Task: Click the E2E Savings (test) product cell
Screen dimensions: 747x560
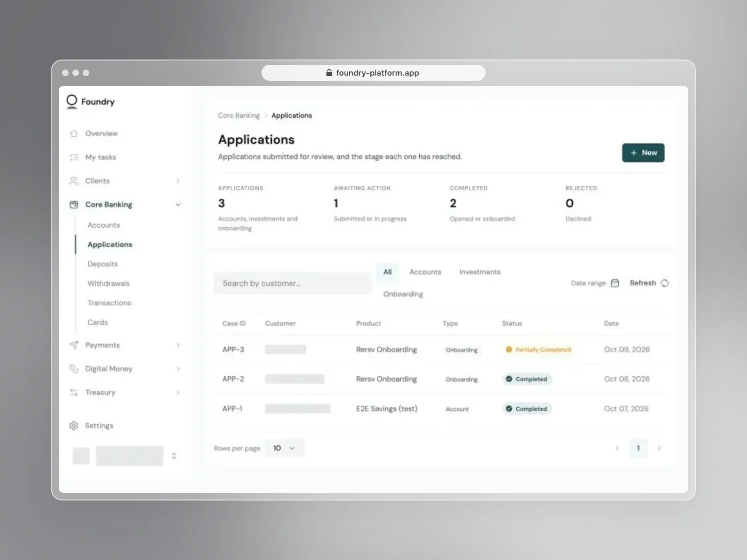Action: [387, 409]
